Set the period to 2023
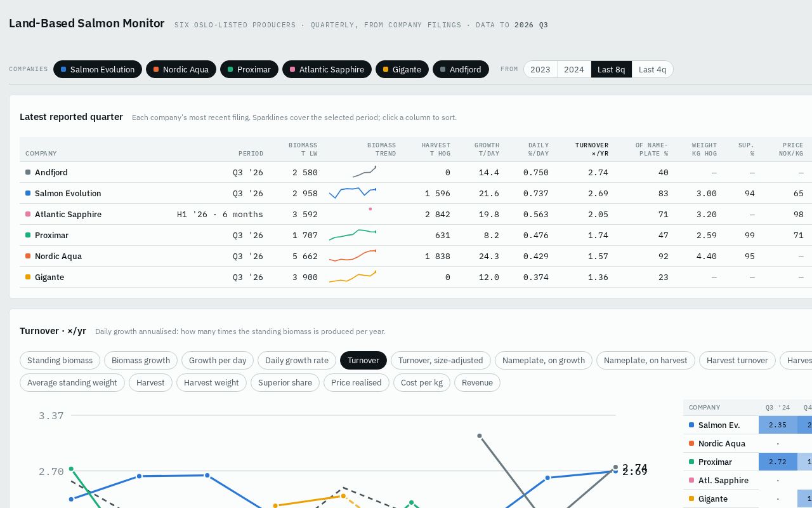The width and height of the screenshot is (812, 508). (540, 69)
